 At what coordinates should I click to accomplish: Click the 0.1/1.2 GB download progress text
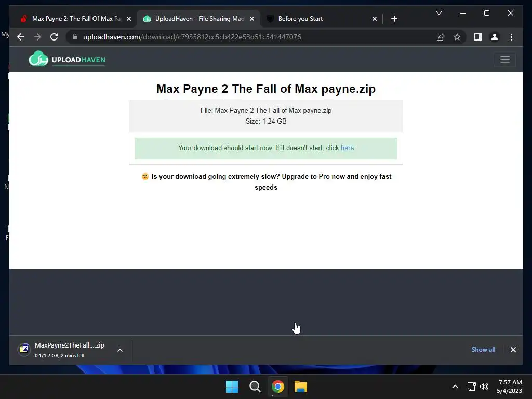point(60,355)
